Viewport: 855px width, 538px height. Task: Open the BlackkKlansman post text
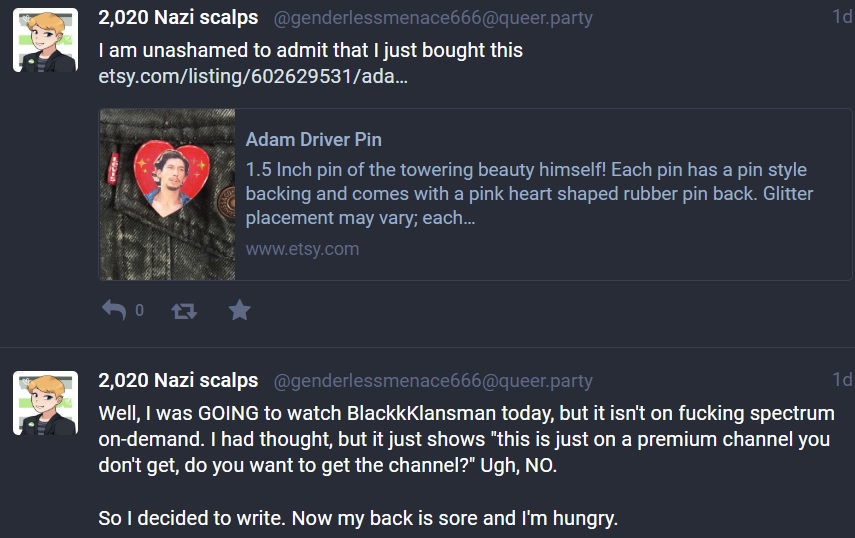(466, 439)
